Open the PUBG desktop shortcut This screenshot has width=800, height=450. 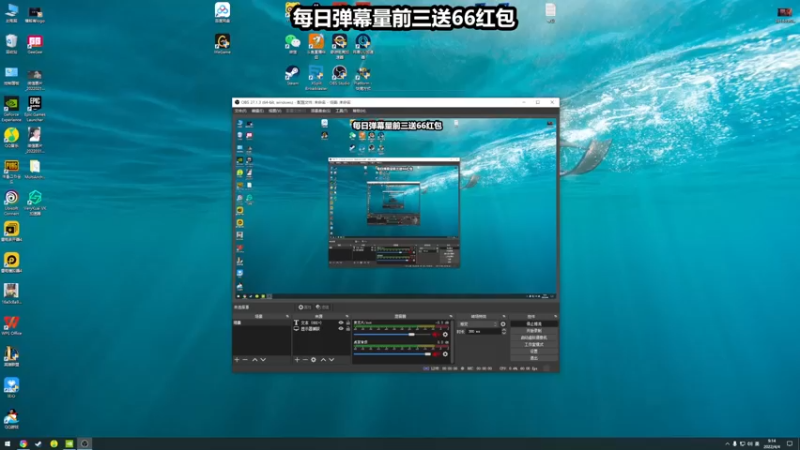pyautogui.click(x=11, y=171)
